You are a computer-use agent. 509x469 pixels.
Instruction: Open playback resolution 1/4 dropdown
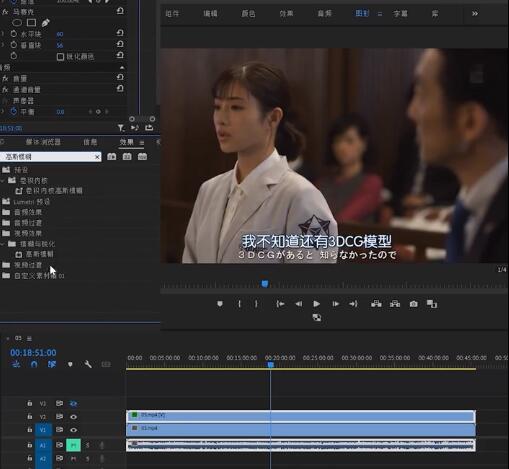pos(502,270)
